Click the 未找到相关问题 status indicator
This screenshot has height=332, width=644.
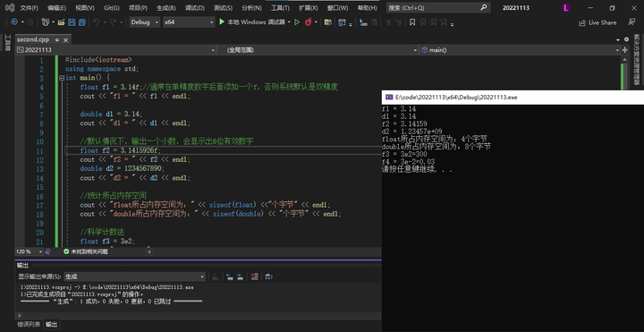[x=85, y=251]
